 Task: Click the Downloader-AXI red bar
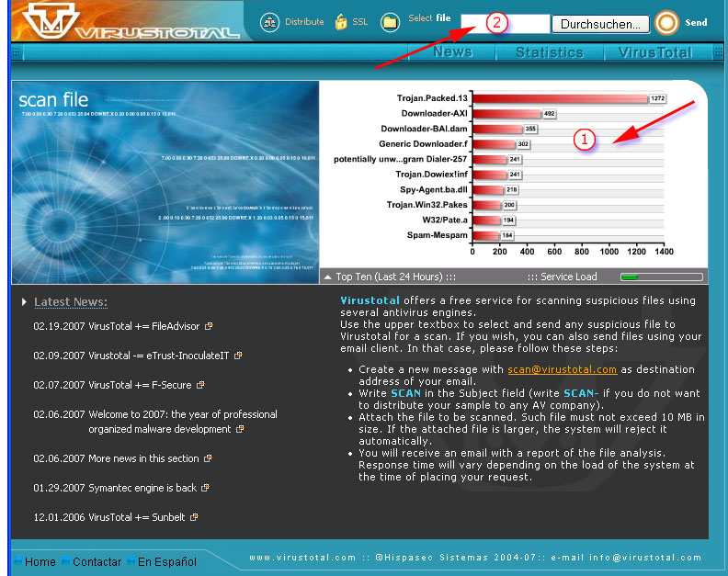[x=507, y=114]
